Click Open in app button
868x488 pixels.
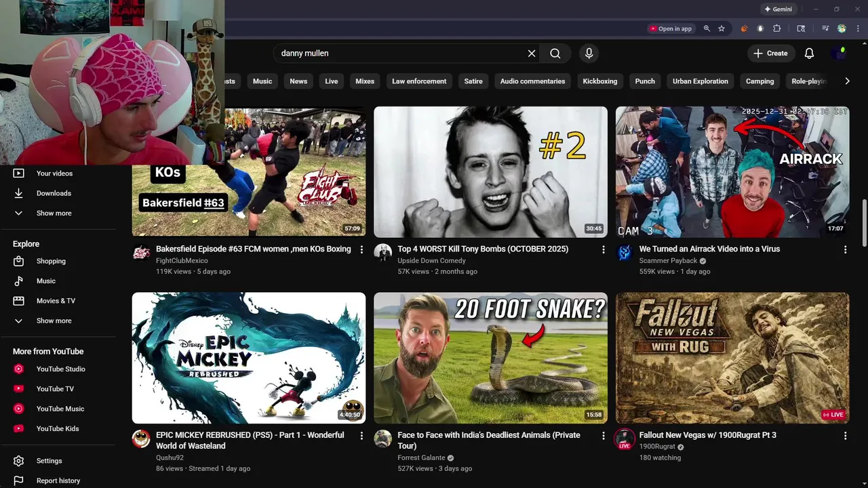[x=671, y=28]
